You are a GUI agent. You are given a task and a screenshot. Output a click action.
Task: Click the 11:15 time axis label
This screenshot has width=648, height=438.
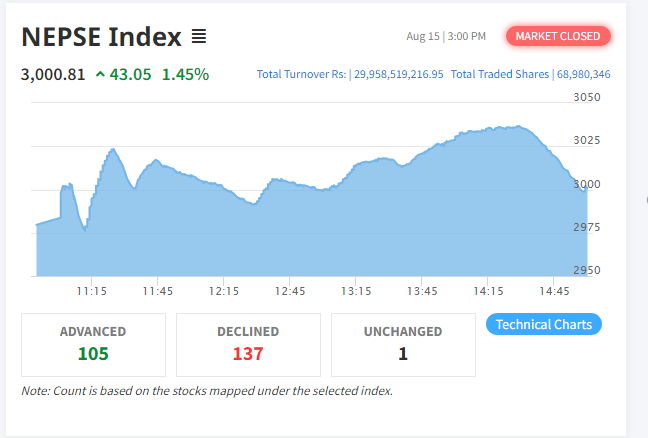(92, 291)
